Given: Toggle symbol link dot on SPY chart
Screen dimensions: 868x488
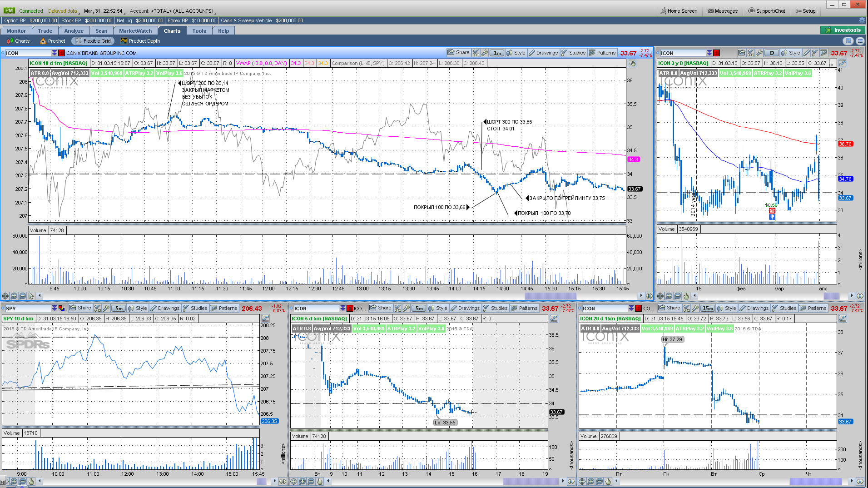Looking at the screenshot, I should tap(3, 308).
